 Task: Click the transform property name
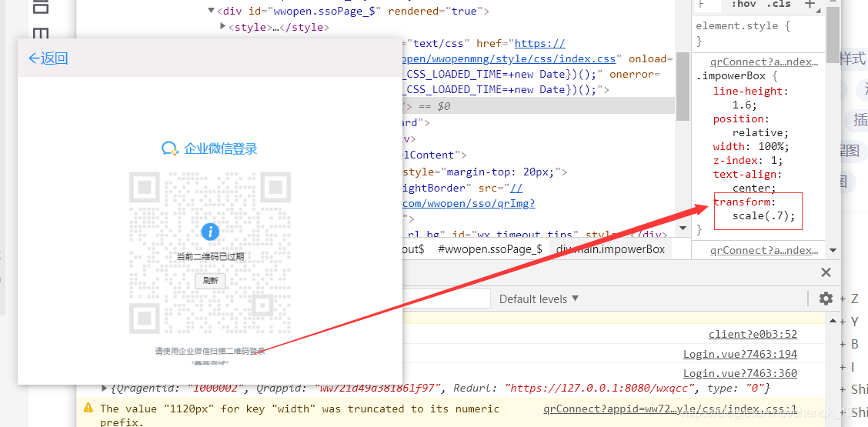pos(741,202)
